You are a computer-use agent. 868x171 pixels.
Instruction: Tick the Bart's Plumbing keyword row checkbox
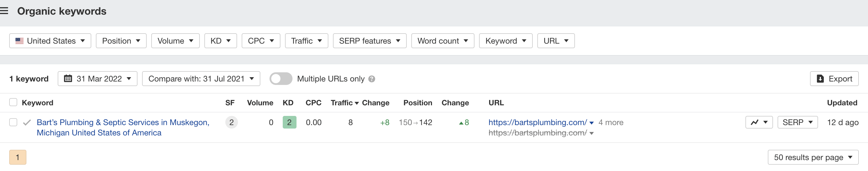coord(13,122)
